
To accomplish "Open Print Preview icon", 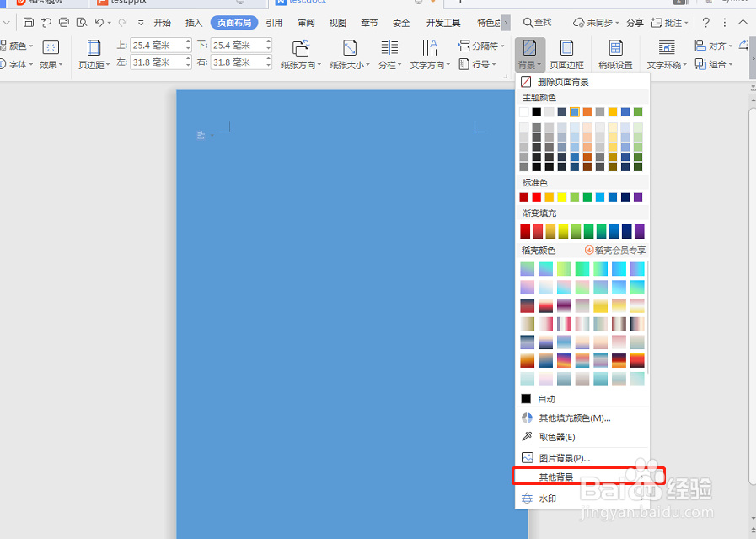I will click(82, 22).
